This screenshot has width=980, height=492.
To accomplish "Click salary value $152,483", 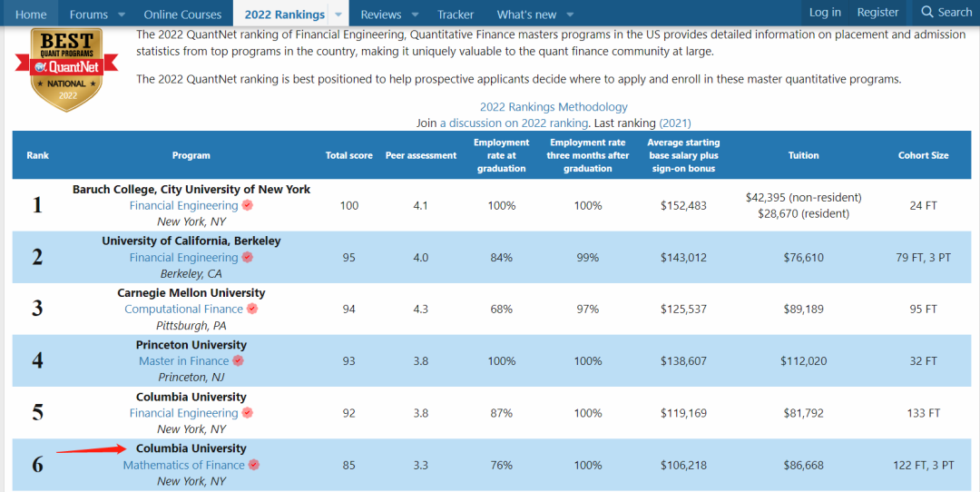I will [683, 205].
